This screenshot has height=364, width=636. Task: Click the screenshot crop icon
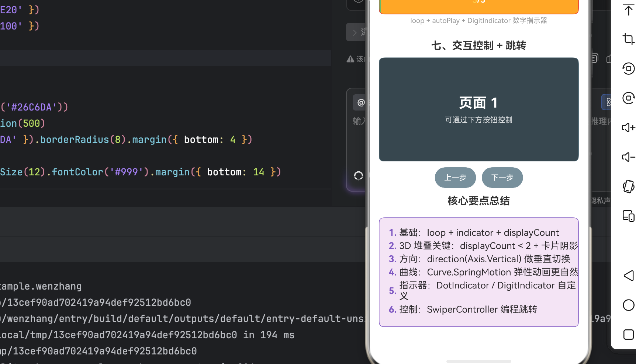(x=629, y=39)
